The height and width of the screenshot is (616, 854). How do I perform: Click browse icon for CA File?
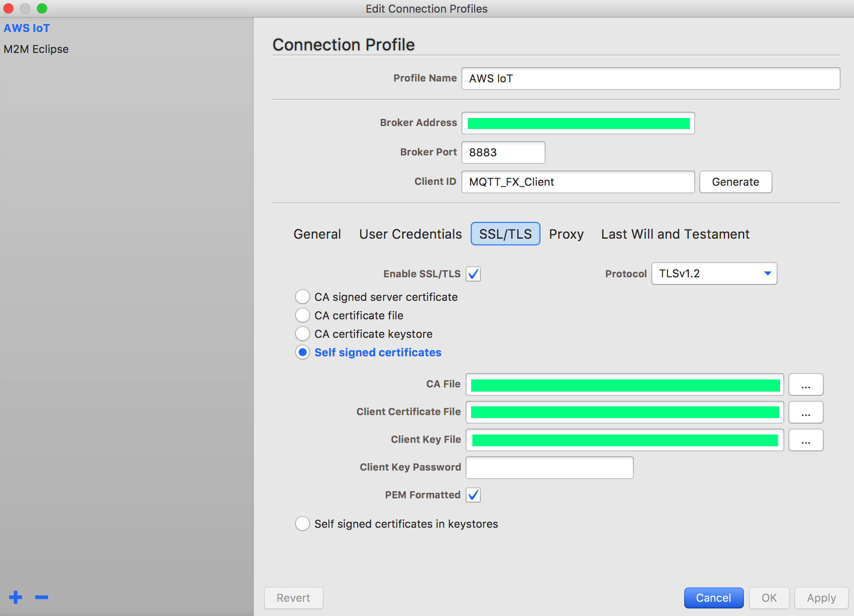pos(806,384)
